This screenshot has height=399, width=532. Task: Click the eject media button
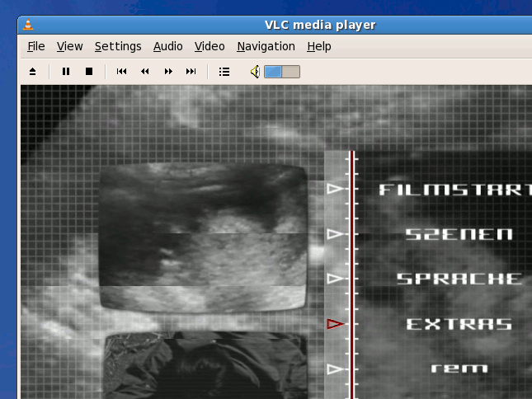(32, 72)
